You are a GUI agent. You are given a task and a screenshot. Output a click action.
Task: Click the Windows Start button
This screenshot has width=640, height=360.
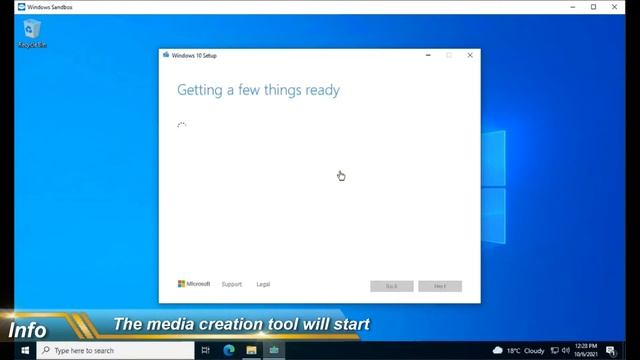click(25, 350)
